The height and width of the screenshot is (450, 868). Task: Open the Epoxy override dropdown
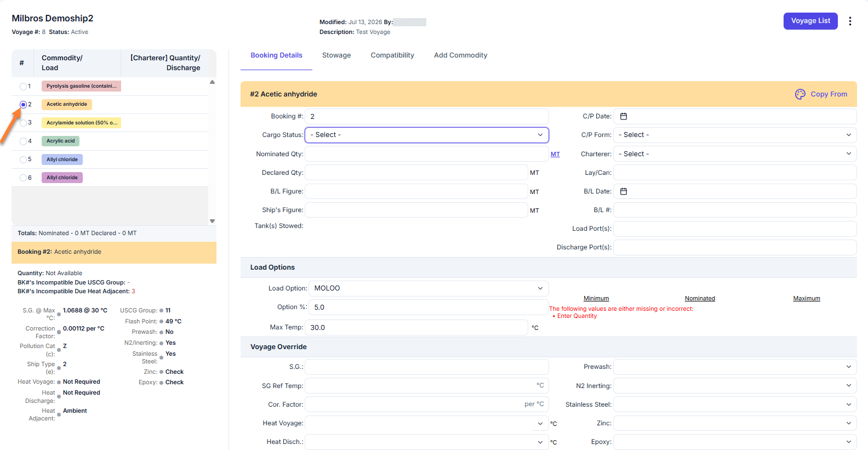point(735,442)
